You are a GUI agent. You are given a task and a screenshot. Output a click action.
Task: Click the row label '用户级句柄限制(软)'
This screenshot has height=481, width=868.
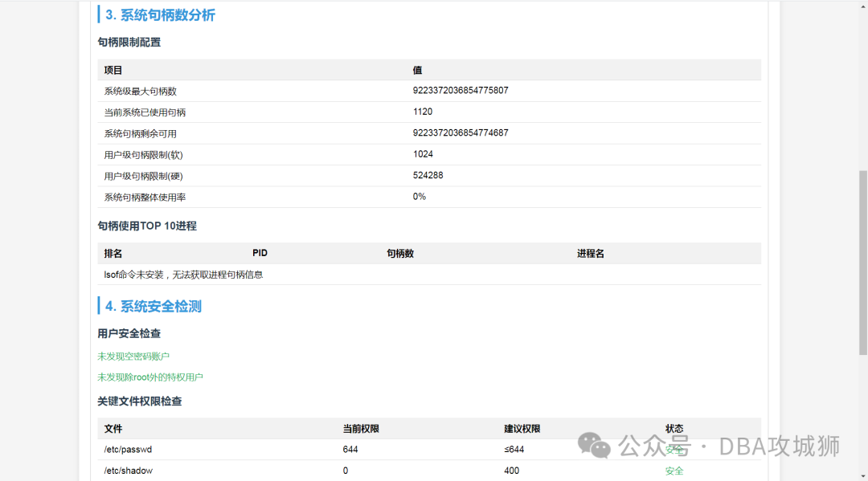click(x=143, y=155)
